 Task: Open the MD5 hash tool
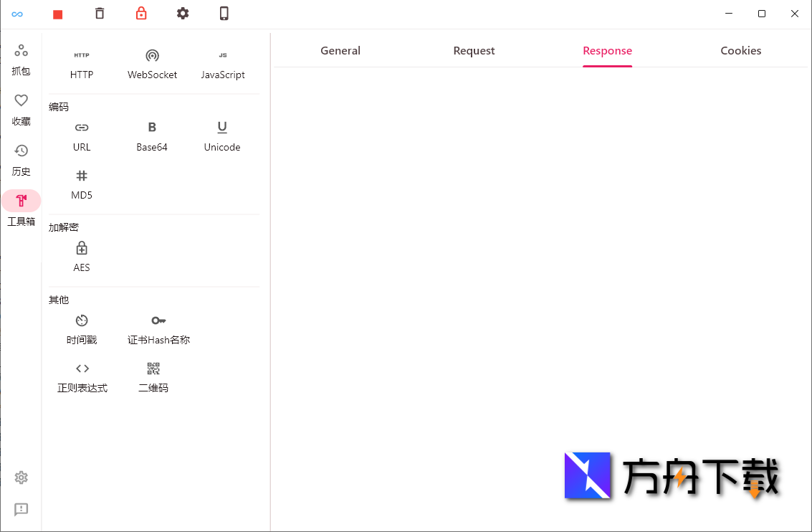click(x=82, y=184)
